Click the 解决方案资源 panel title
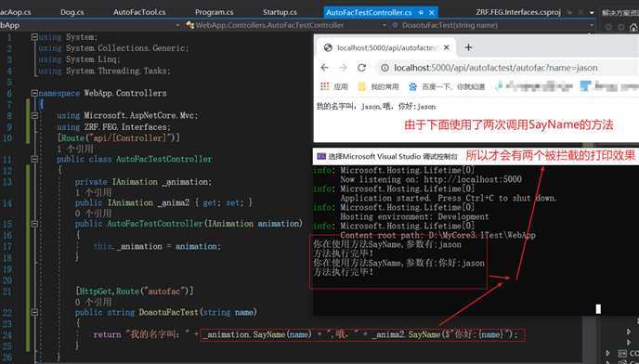 tap(619, 13)
